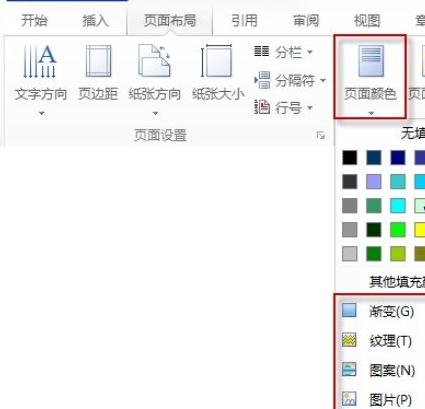Open the 审阅 tab
425x409 pixels.
[x=306, y=21]
